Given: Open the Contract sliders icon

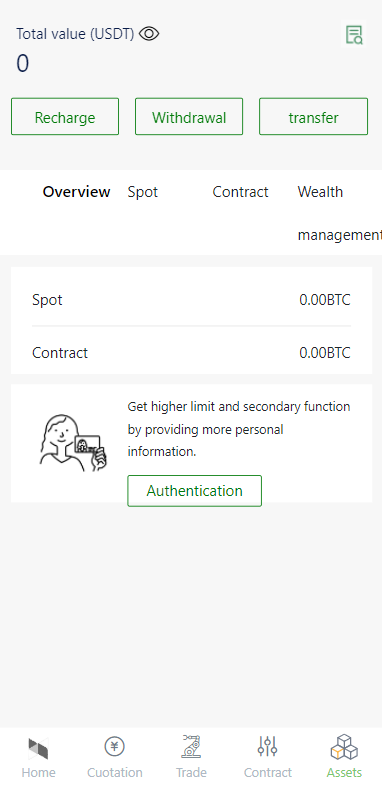Looking at the screenshot, I should 267,746.
